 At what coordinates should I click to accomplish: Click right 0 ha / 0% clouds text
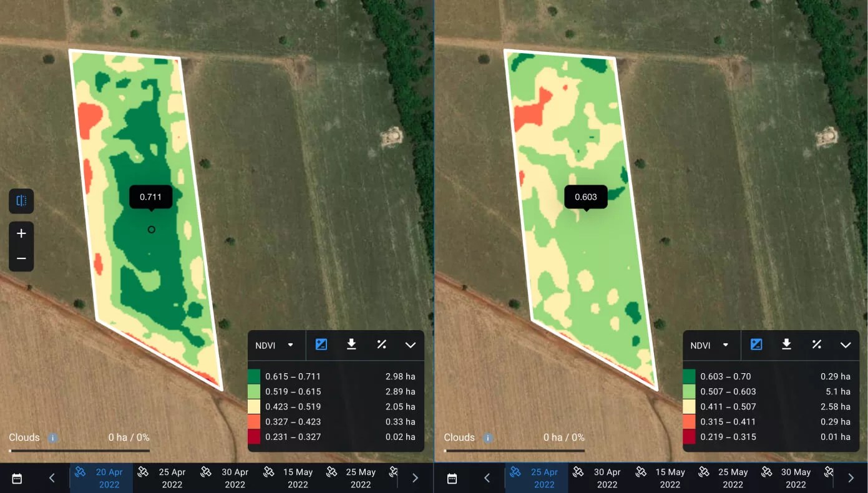tap(563, 437)
